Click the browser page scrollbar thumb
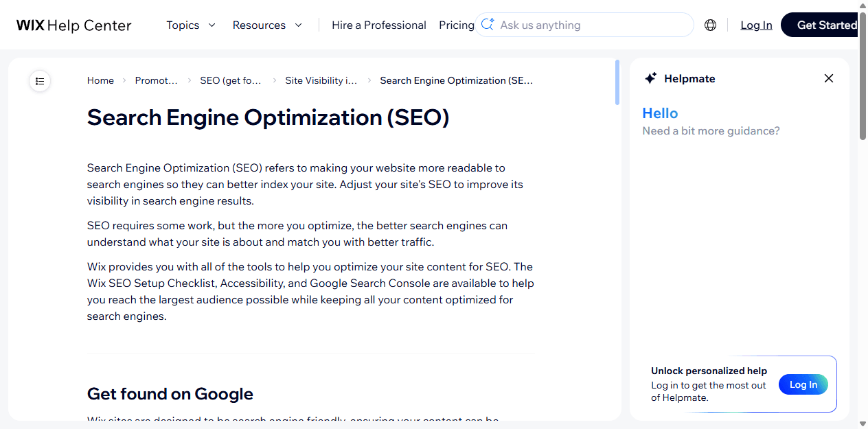This screenshot has width=868, height=429. point(863,76)
